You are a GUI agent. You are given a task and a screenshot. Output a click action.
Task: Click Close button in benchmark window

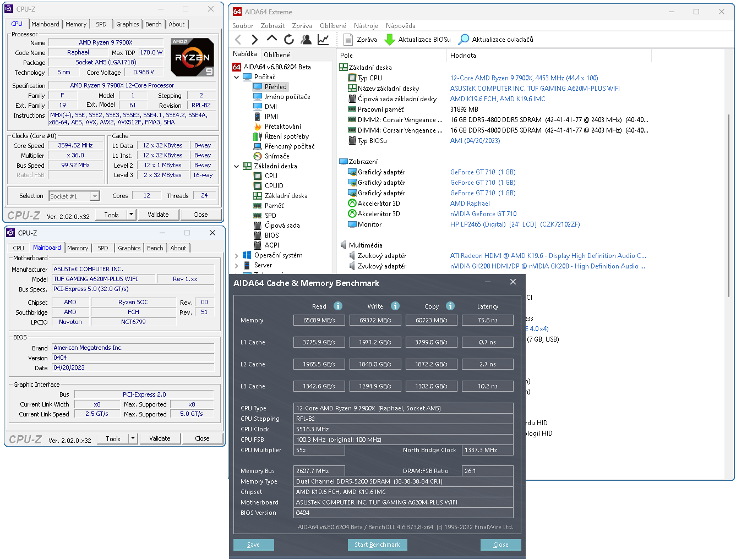point(501,545)
